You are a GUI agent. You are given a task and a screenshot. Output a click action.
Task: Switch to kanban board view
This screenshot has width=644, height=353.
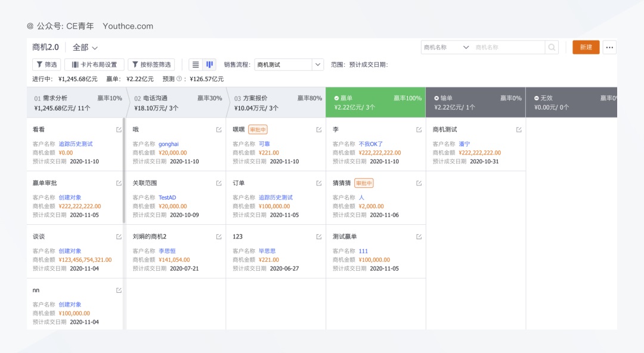click(x=209, y=64)
